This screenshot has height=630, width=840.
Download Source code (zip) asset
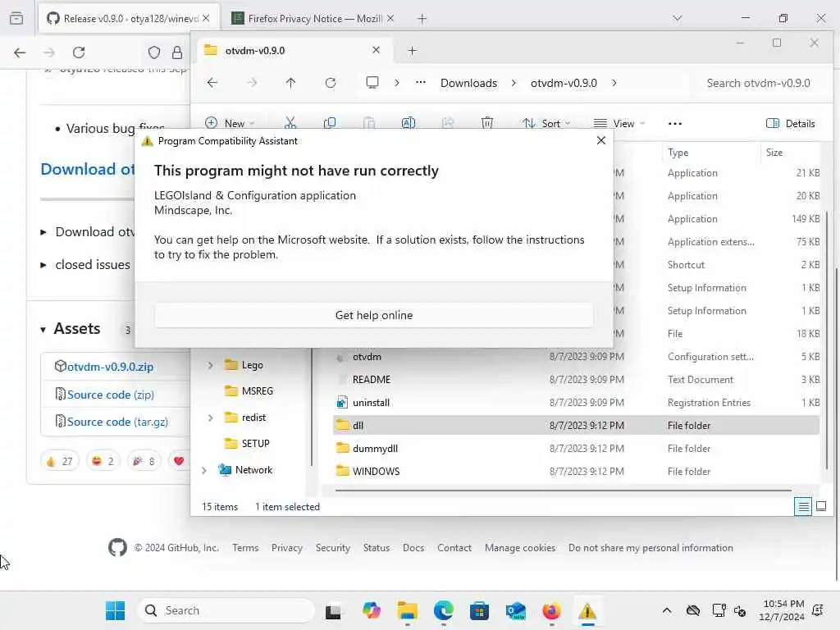point(111,395)
